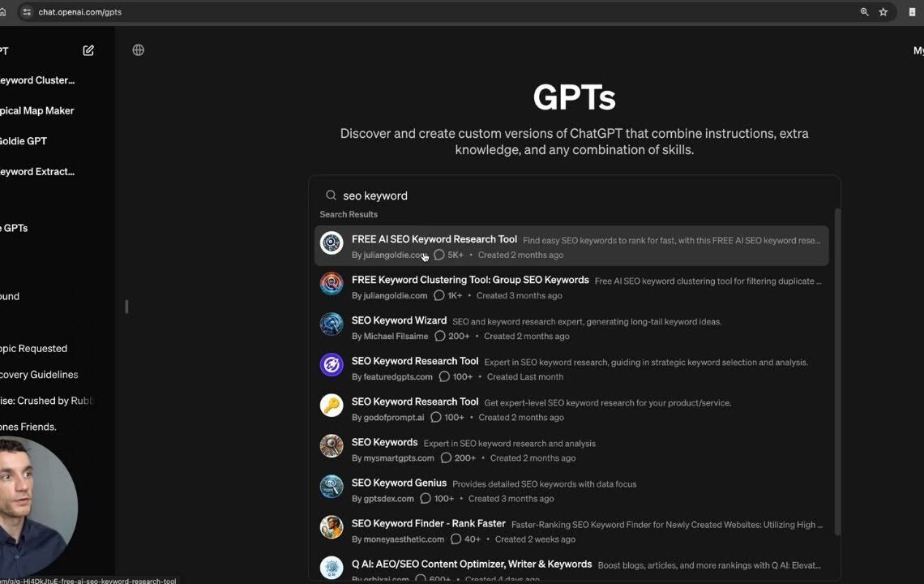Click the "By moneyaesthetic.com" author text
Viewport: 924px width, 584px height.
coord(398,539)
